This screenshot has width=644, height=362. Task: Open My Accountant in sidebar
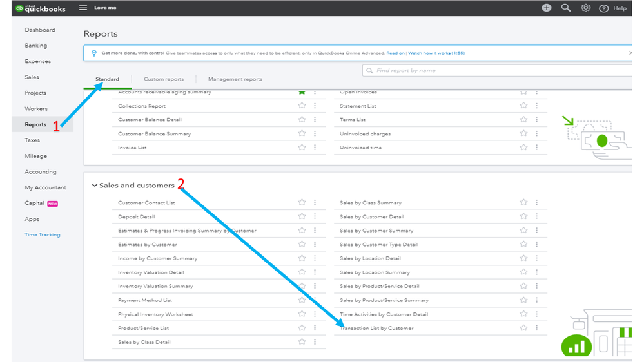pyautogui.click(x=45, y=187)
